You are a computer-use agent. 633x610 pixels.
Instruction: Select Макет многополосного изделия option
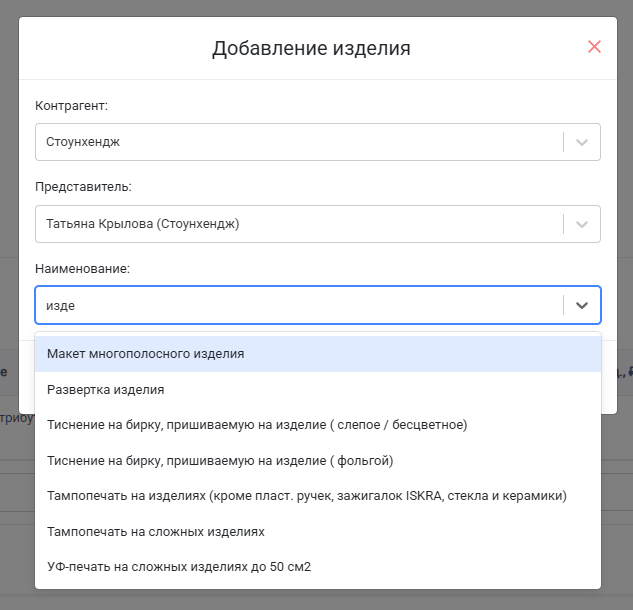tap(318, 354)
